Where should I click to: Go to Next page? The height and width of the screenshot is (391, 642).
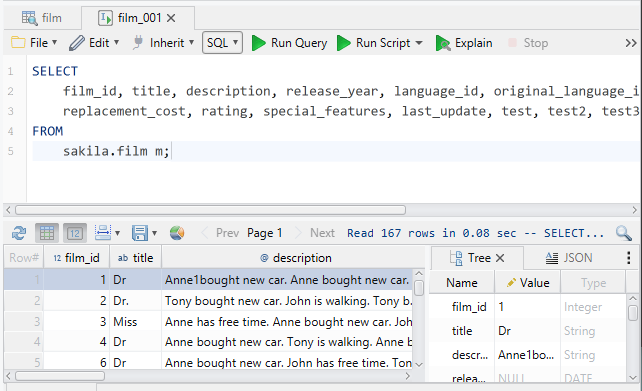[316, 233]
